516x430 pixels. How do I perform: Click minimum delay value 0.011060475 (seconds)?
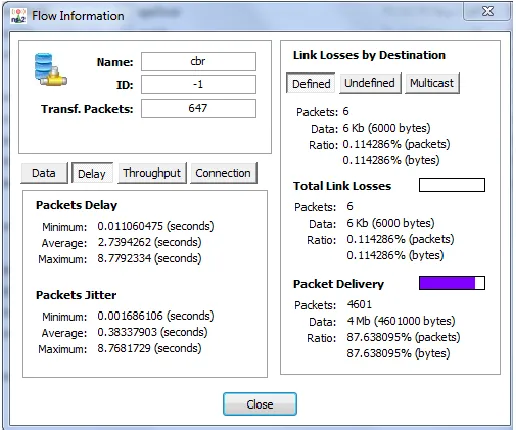(156, 226)
